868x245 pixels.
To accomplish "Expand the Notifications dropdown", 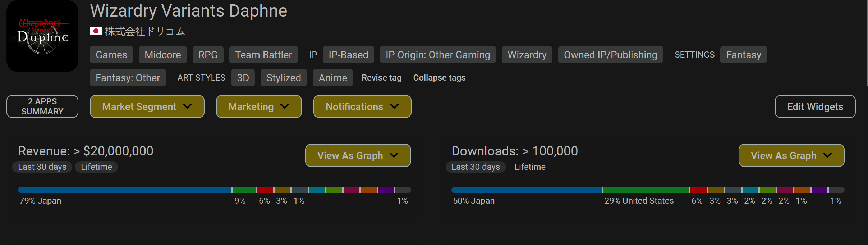I will (362, 106).
